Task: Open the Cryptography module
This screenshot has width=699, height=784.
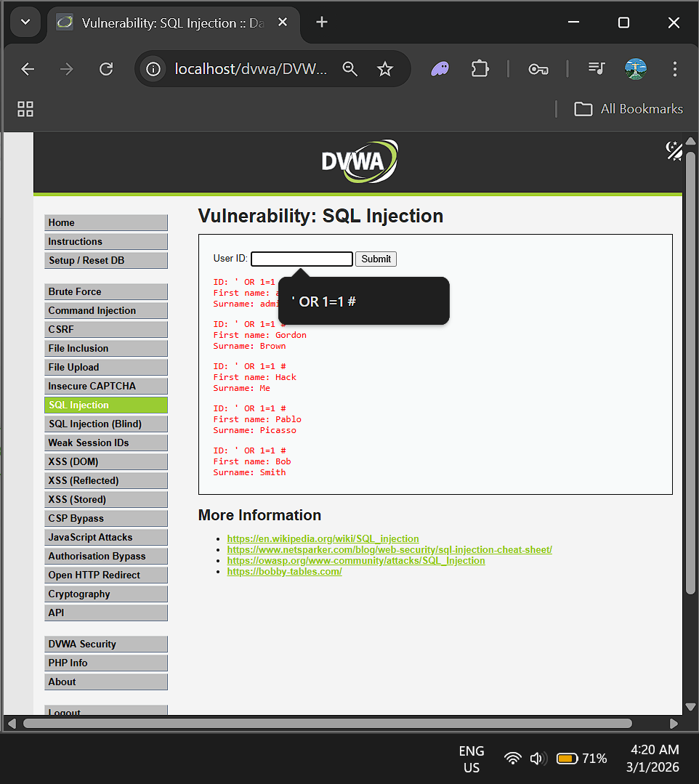Action: [106, 594]
